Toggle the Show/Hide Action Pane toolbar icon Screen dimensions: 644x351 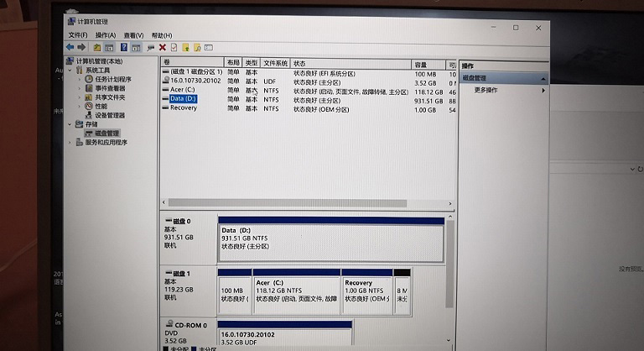pyautogui.click(x=136, y=48)
